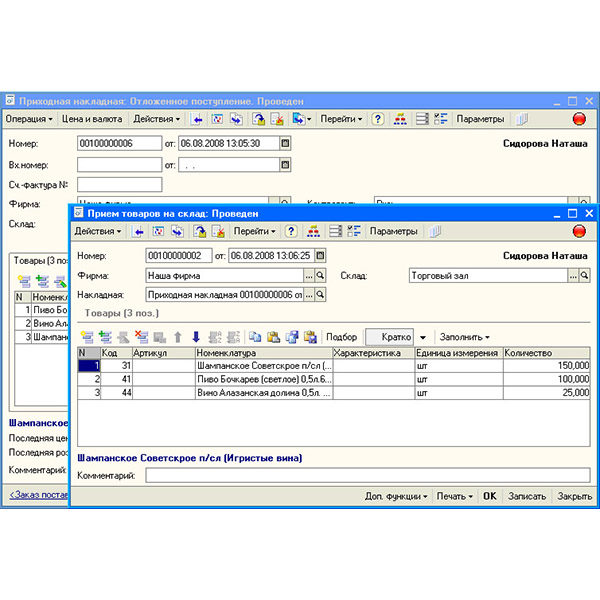Click the post document icon in Приходная накладная toolbar
This screenshot has width=600, height=600.
coord(259,119)
